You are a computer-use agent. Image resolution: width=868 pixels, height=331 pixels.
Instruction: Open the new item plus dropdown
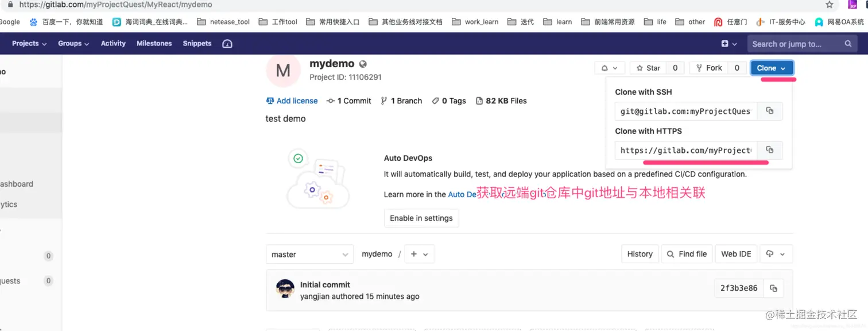pos(728,44)
